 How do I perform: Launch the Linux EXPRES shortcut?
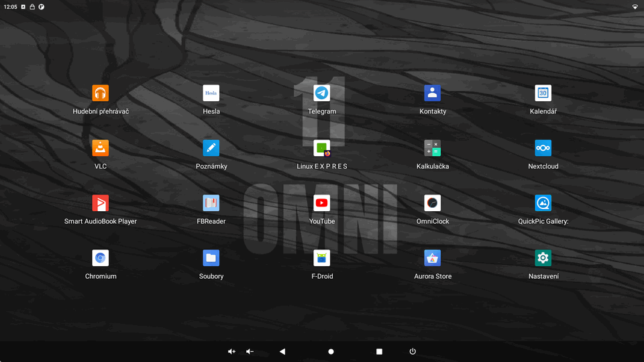[321, 148]
